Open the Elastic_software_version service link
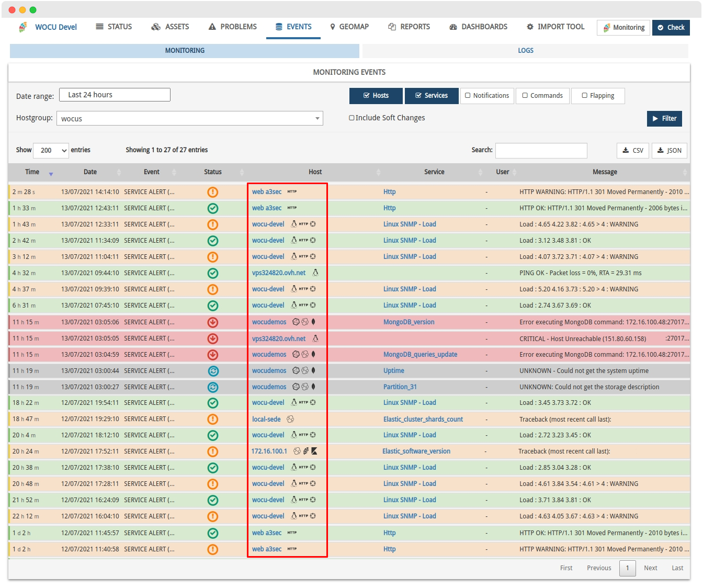The image size is (703, 588). pyautogui.click(x=416, y=451)
